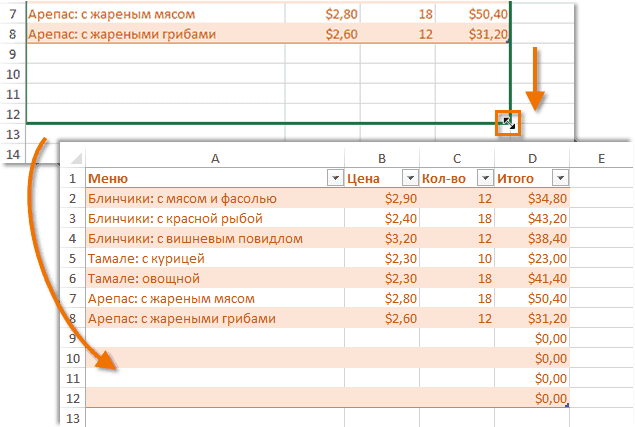Click the Итого header cell

pos(532,178)
